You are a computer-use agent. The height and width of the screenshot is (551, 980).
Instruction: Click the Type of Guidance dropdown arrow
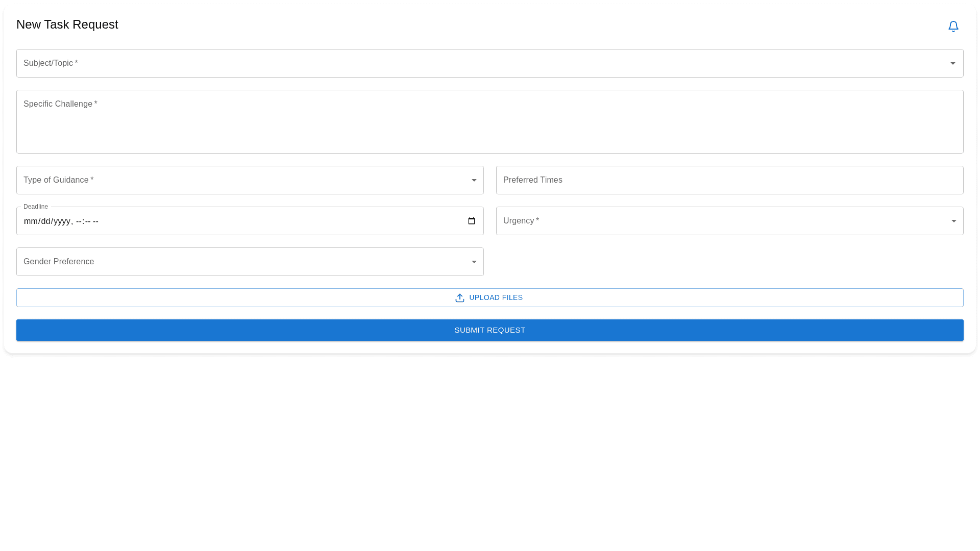tap(473, 180)
